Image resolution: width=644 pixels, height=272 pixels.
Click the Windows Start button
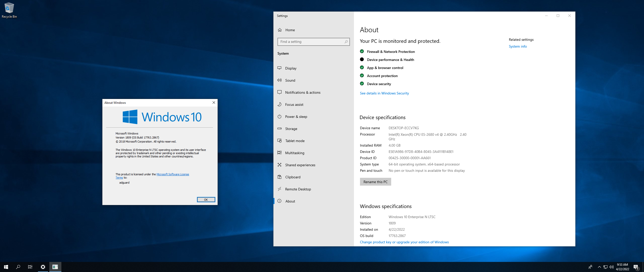coord(6,267)
